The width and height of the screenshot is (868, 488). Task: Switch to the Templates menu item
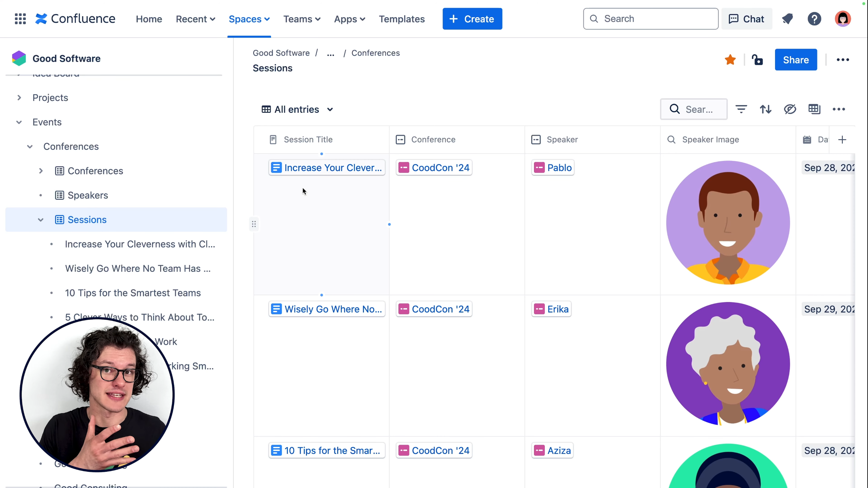click(x=402, y=19)
